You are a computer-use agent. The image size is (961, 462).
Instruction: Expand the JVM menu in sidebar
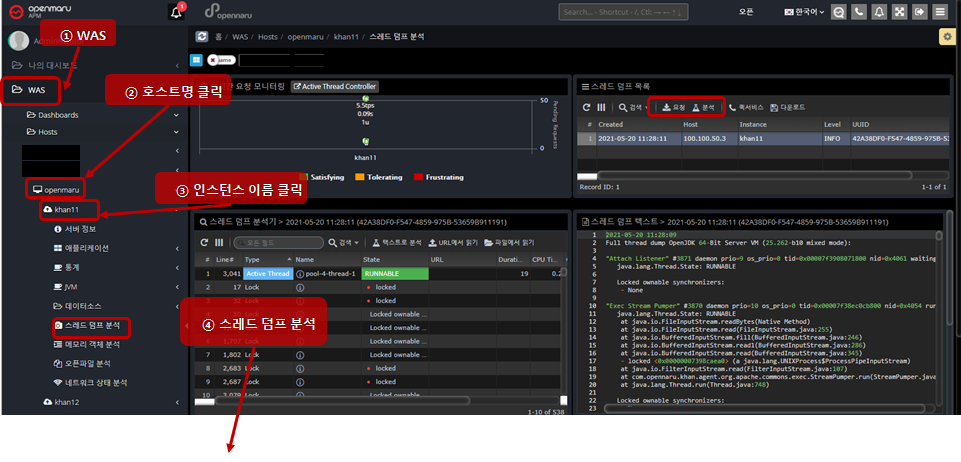pyautogui.click(x=71, y=286)
